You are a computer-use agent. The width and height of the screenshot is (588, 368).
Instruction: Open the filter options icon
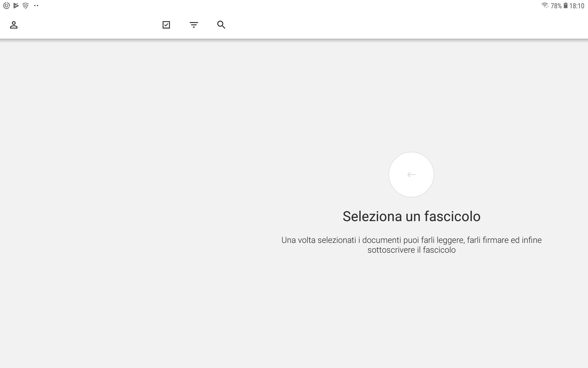[194, 25]
